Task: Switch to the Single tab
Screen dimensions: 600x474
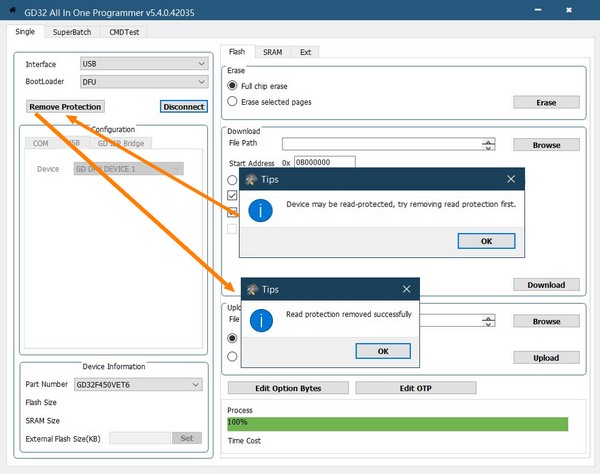Action: coord(25,32)
